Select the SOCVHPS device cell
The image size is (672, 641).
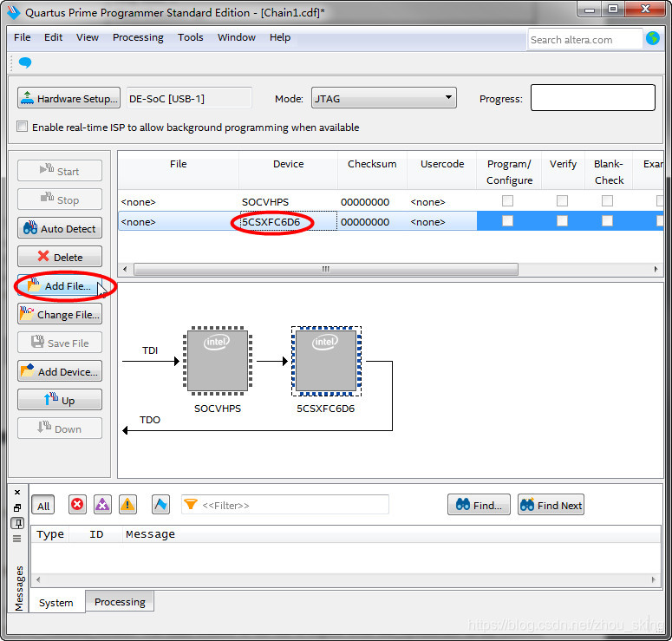tap(289, 201)
